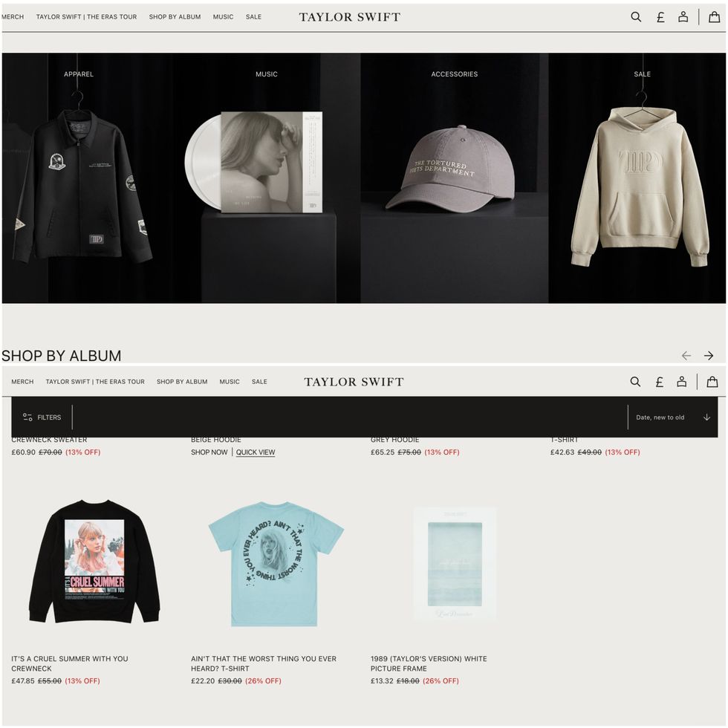Click the previous arrow beside Shop By Album
This screenshot has width=728, height=728.
point(686,356)
